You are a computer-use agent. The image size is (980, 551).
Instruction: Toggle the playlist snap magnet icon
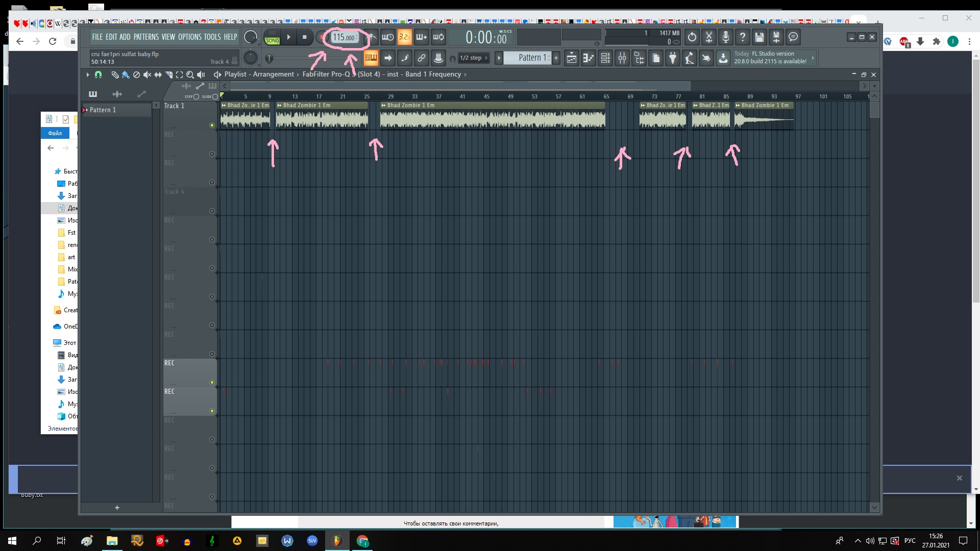point(98,74)
